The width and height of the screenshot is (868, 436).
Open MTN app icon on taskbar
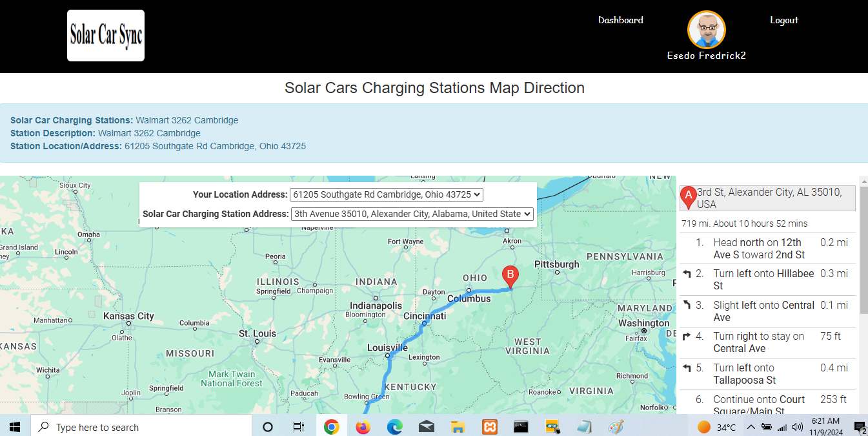(552, 427)
